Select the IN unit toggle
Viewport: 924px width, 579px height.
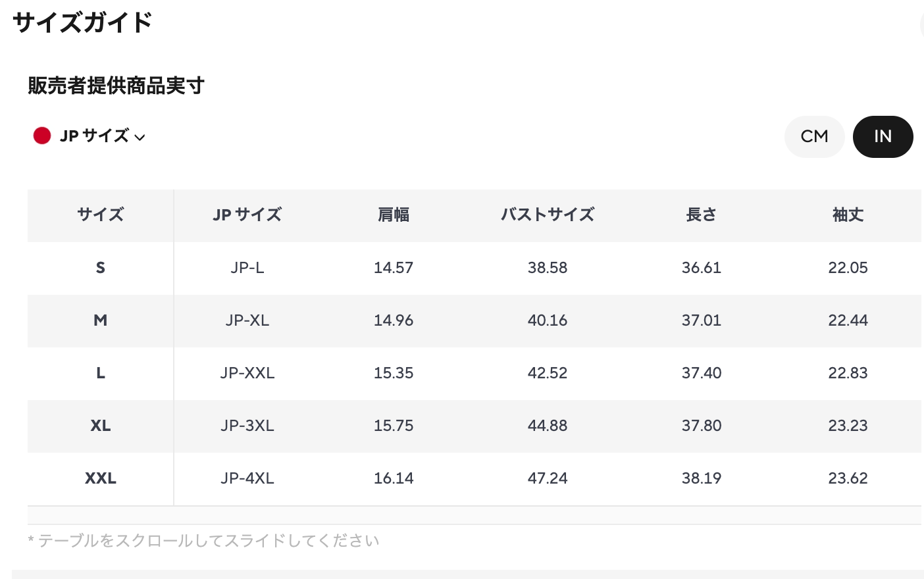(x=883, y=136)
